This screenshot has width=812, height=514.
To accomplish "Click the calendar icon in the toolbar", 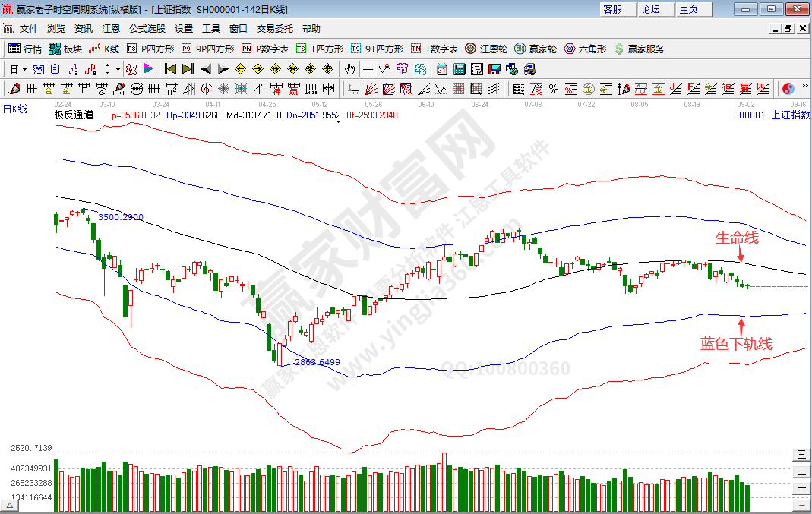I will point(442,69).
